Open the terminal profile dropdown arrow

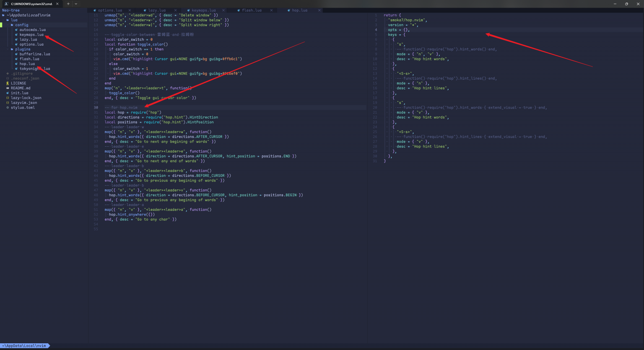coord(76,4)
